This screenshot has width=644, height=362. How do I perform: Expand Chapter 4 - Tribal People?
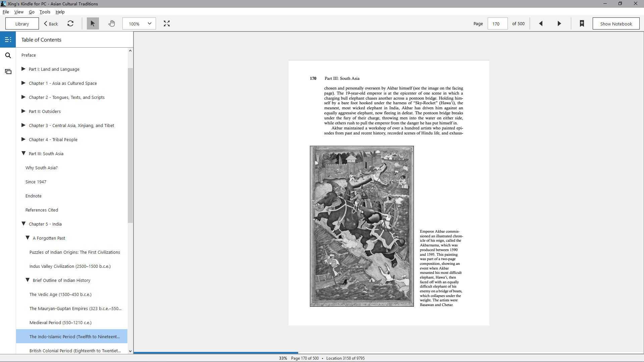(23, 139)
